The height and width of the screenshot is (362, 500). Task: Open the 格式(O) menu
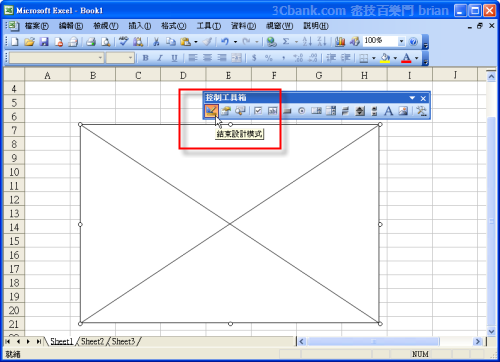[173, 26]
